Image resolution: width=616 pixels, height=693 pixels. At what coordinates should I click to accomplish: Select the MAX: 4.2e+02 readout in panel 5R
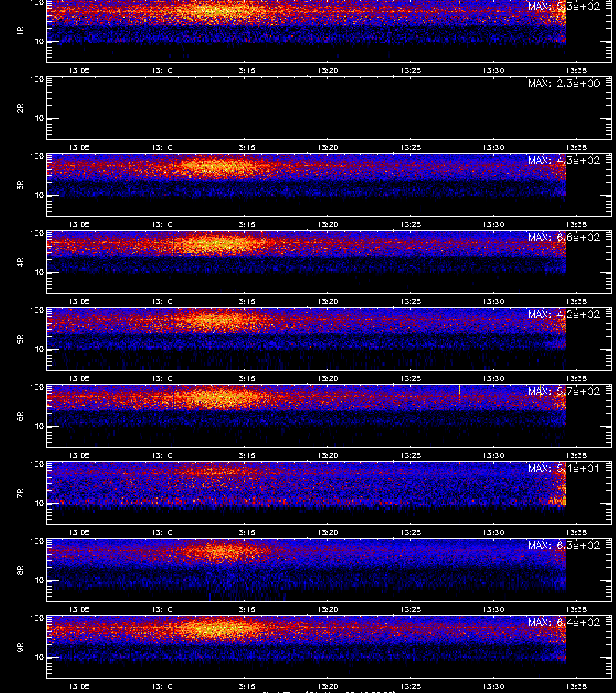(x=564, y=314)
